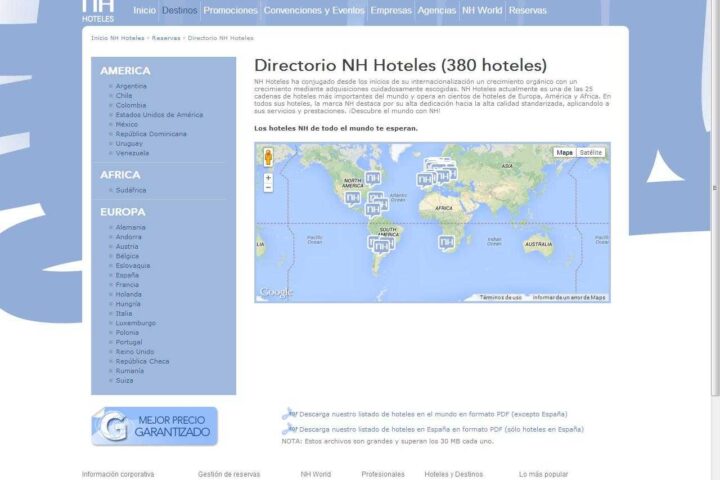Switch map to Satélite view
The image size is (720, 480).
pos(591,153)
